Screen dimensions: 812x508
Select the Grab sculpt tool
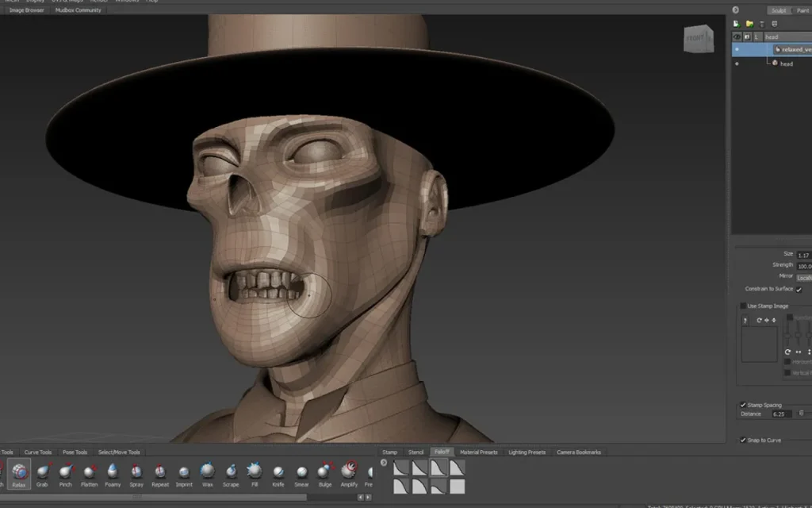43,474
